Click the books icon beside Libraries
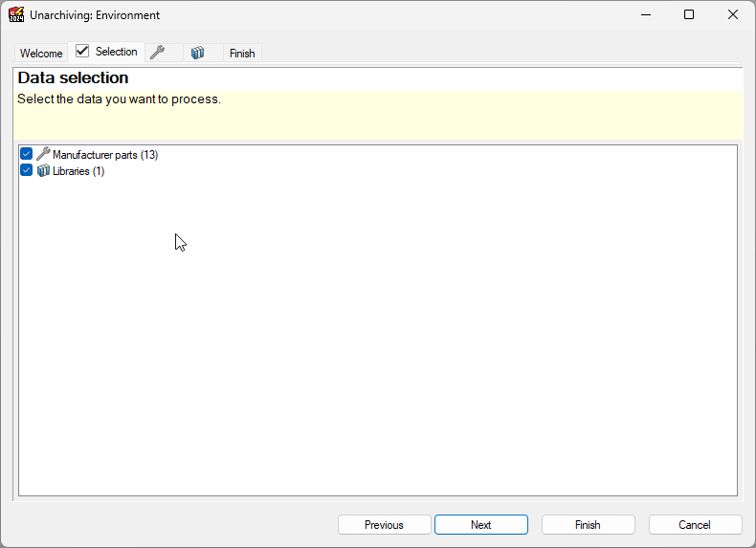Screen dimensions: 756x548 [43, 170]
